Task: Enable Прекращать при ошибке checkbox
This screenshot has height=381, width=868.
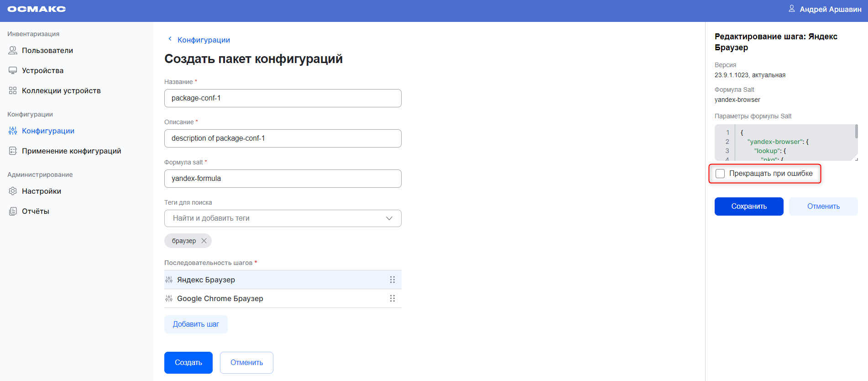Action: (x=720, y=174)
